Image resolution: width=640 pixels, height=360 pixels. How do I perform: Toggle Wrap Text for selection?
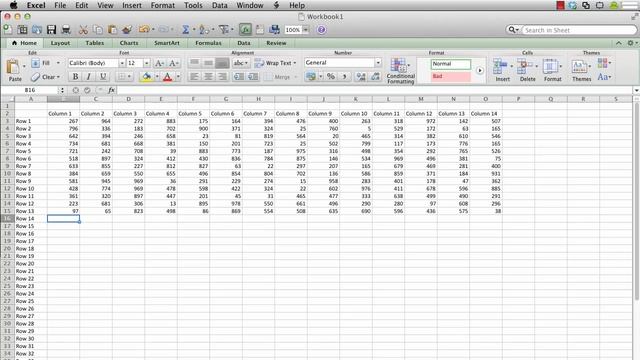276,63
